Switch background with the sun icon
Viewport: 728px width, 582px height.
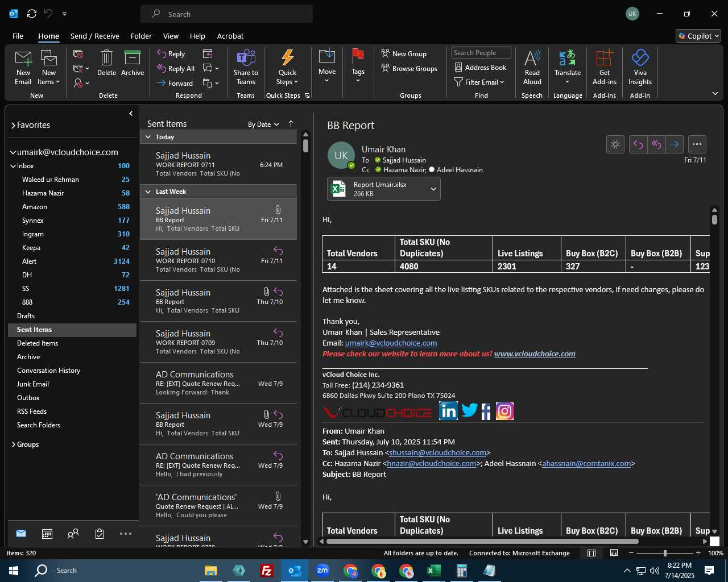click(x=615, y=144)
